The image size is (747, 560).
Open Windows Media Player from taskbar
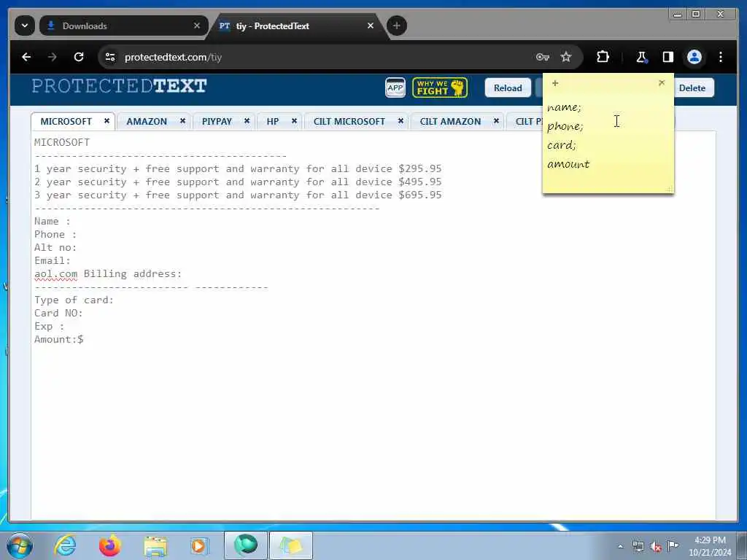199,545
